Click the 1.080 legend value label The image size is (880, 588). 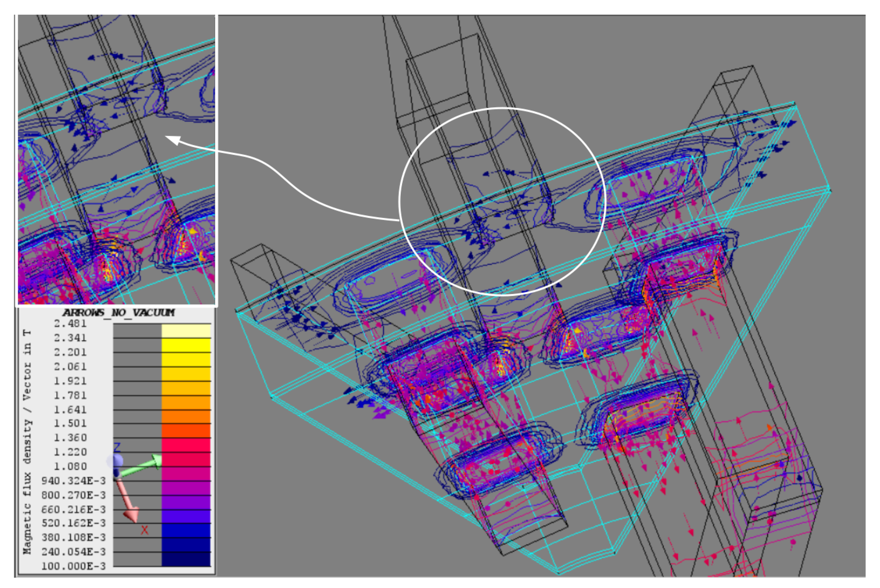[x=70, y=466]
